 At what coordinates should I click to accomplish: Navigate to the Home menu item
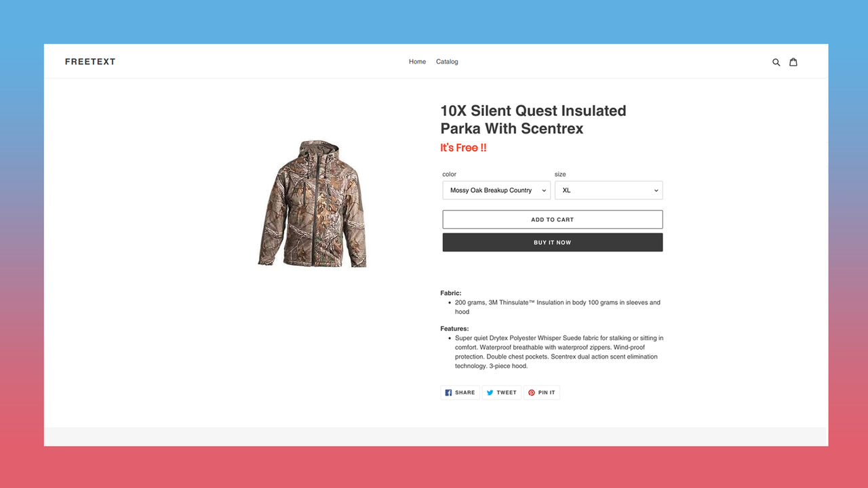(x=417, y=62)
